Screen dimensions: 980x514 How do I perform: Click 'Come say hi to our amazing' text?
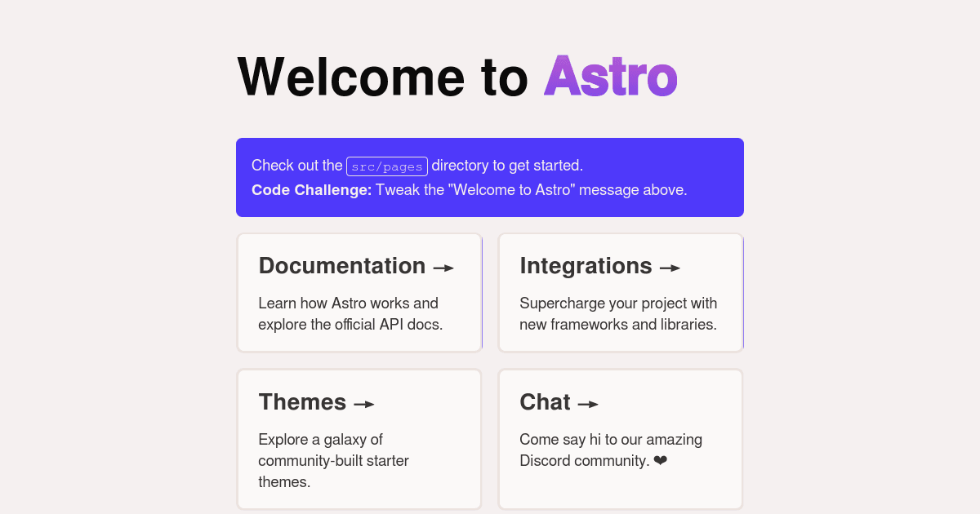coord(611,440)
